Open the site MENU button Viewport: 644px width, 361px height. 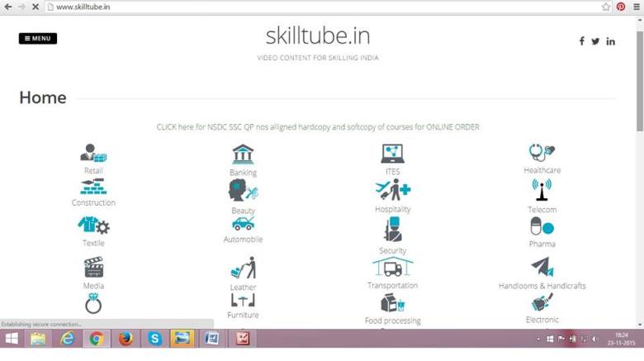point(38,38)
